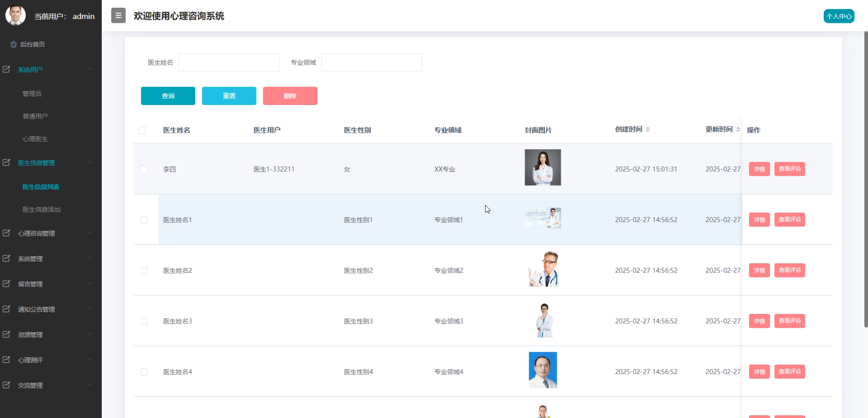Click the admin user avatar
868x418 pixels.
15,16
